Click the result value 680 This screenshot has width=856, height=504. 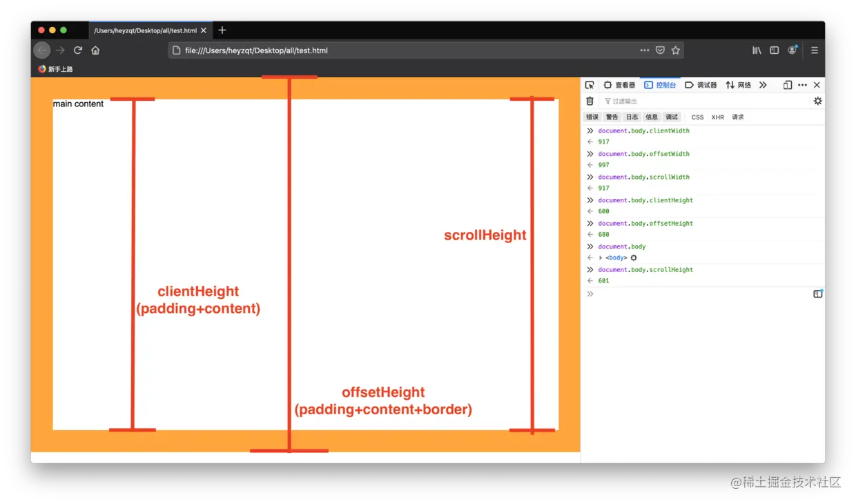tap(604, 235)
